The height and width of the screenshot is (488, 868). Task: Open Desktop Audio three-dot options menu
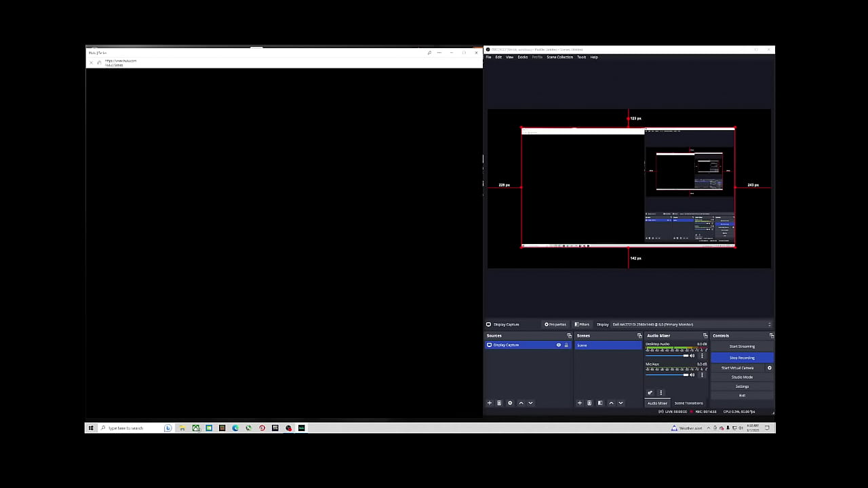click(702, 355)
